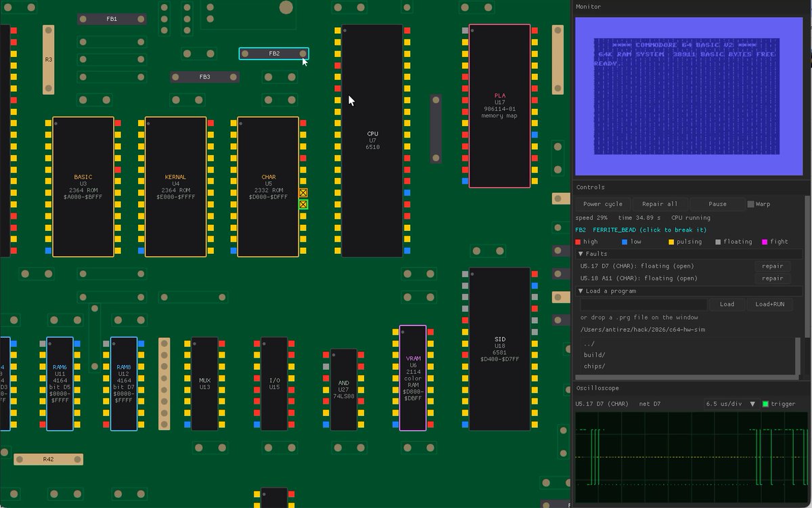Select the CPU U7 6510 chip
This screenshot has width=812, height=508.
point(372,141)
